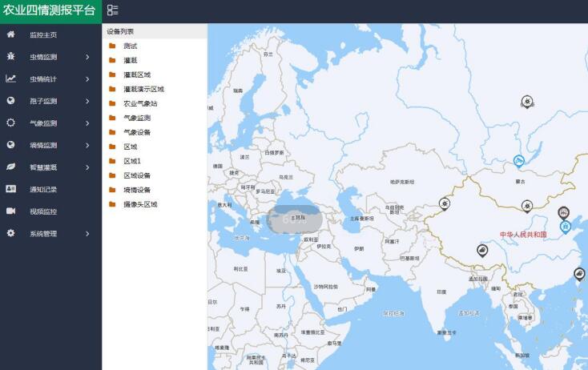This screenshot has height=370, width=588.
Task: Click the weather station marker in northern Russia
Action: (x=526, y=101)
